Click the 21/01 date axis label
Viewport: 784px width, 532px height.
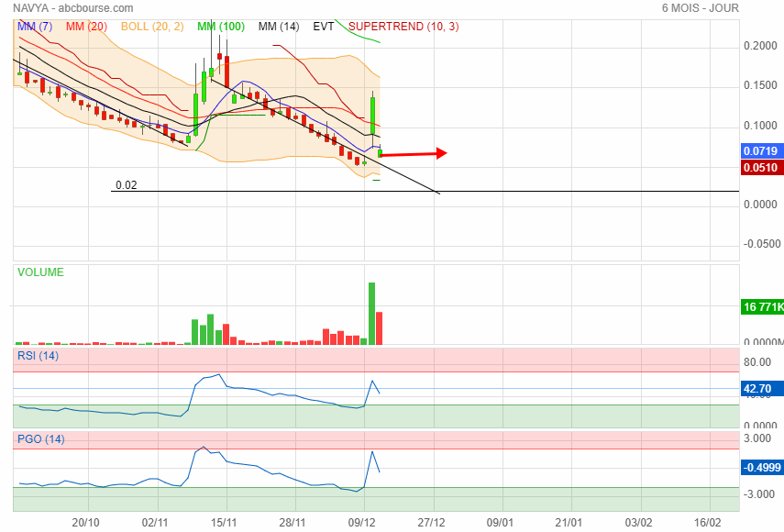pyautogui.click(x=569, y=523)
